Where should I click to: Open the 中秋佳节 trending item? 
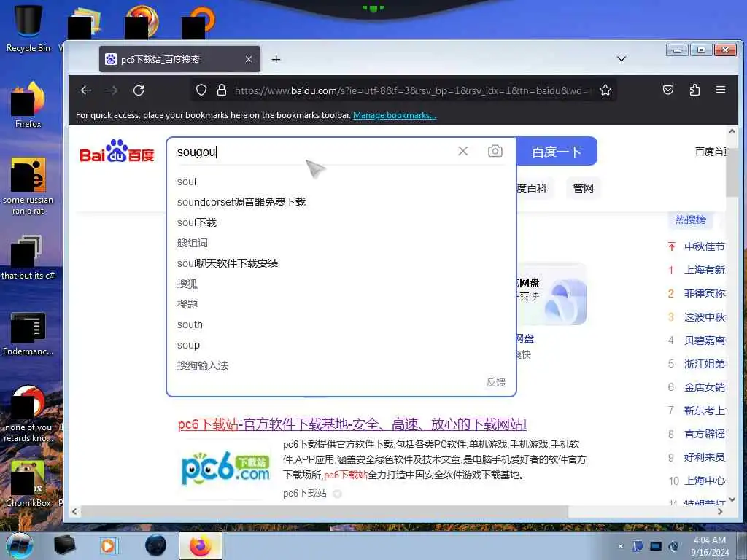(704, 246)
